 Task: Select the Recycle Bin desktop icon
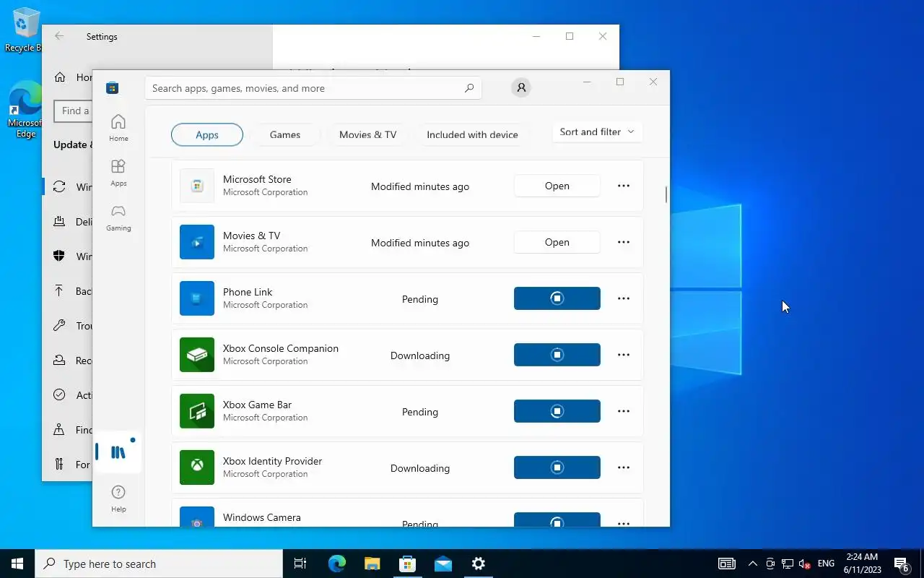tap(24, 30)
